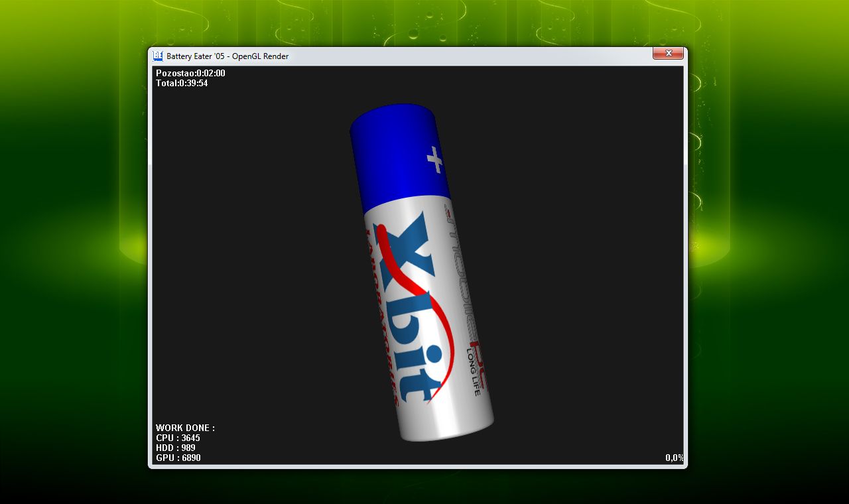Click the plus symbol on battery cap
Image resolution: width=849 pixels, height=504 pixels.
tap(434, 160)
